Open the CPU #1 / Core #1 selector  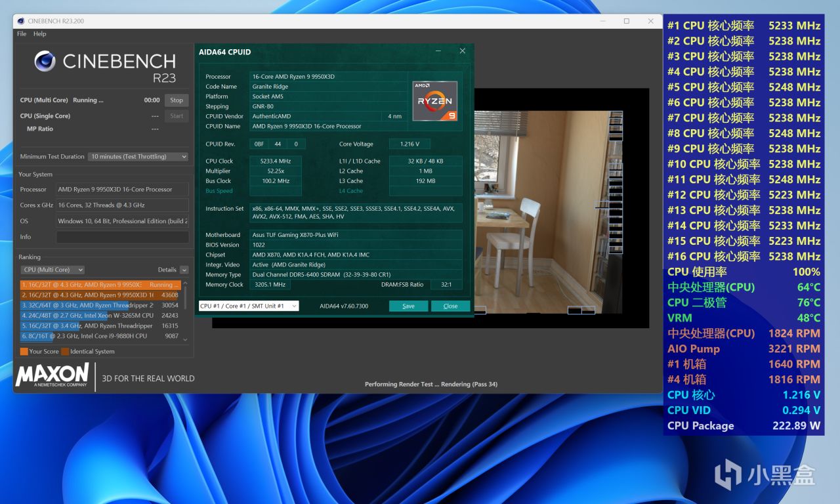tap(249, 306)
